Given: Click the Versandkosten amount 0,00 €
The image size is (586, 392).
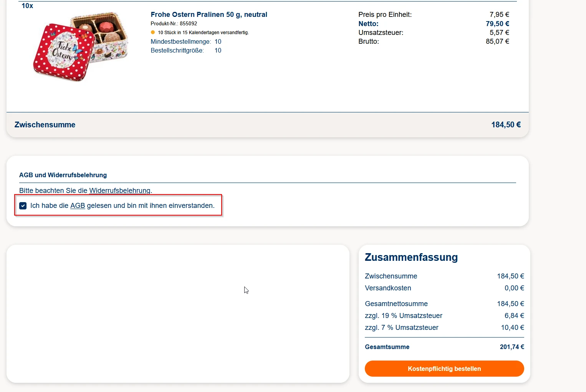Looking at the screenshot, I should click(x=514, y=288).
